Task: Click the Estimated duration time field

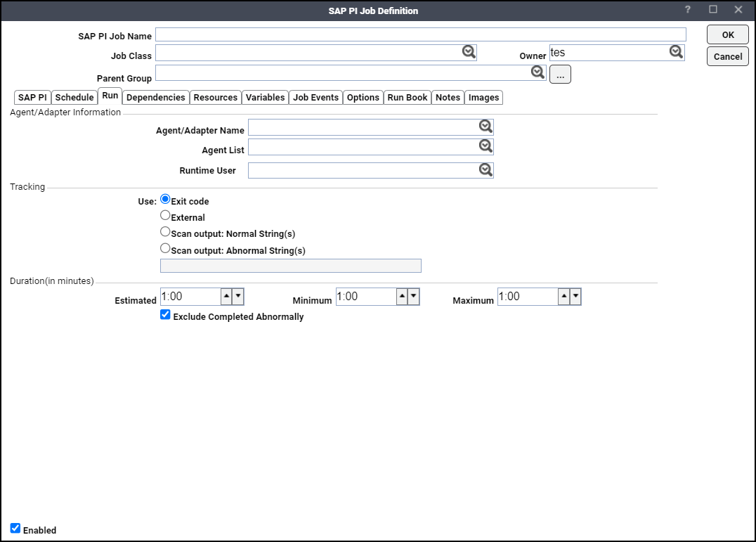Action: 191,297
